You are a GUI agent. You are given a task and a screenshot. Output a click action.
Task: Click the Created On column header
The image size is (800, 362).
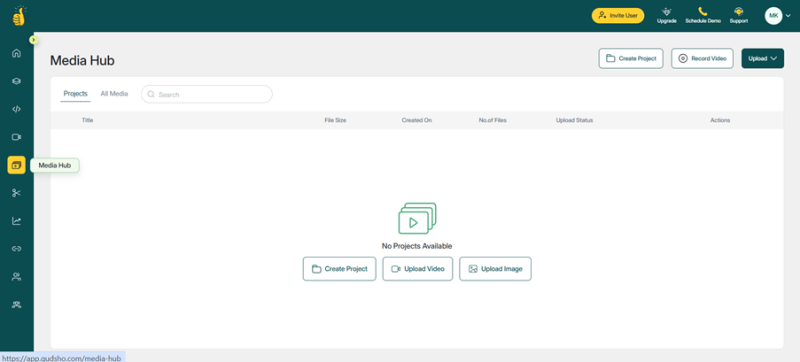coord(416,120)
